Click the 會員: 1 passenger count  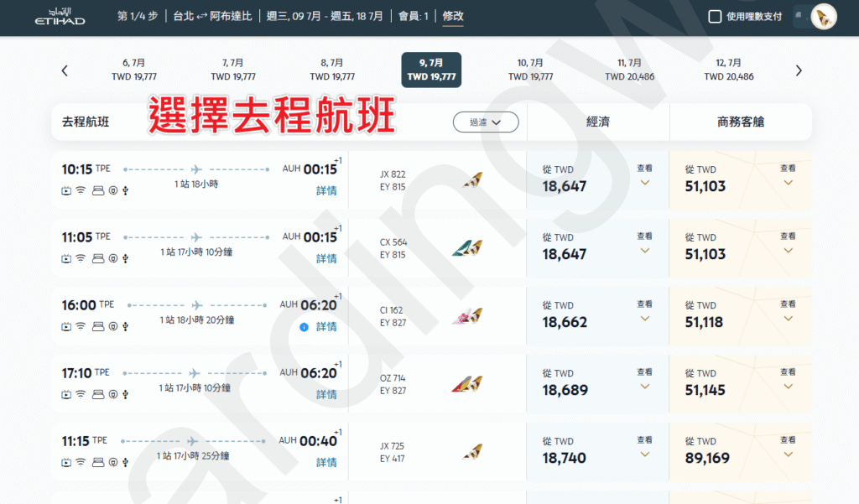coord(413,17)
